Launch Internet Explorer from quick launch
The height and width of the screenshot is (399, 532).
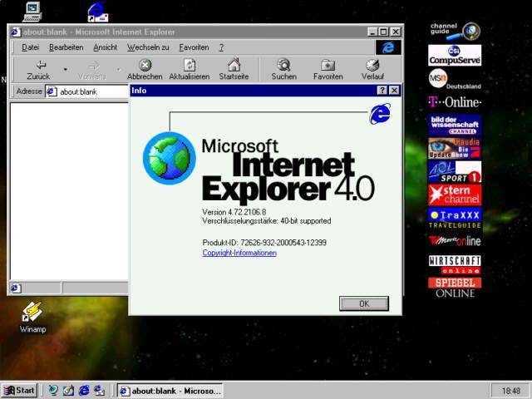coord(84,391)
